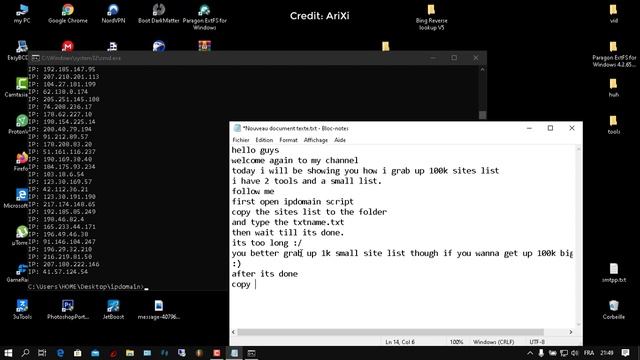Click the 'after its done' line
640x360 pixels.
(x=265, y=274)
